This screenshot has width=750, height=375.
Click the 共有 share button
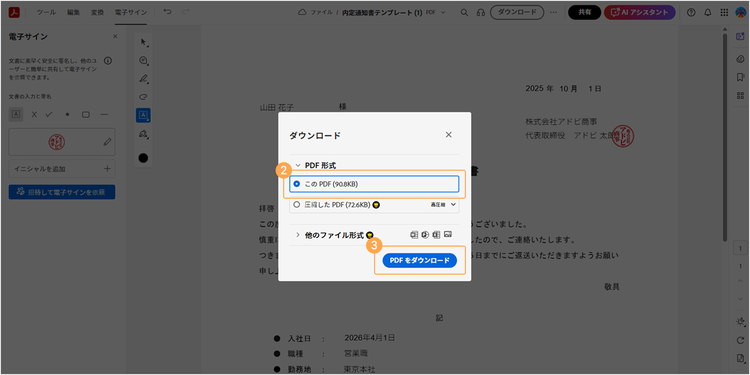tap(585, 12)
